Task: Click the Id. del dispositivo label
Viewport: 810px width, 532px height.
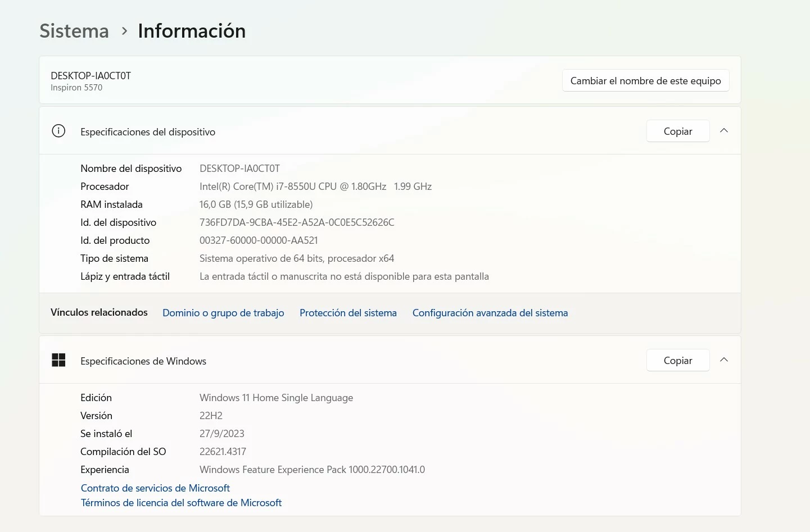Action: tap(118, 222)
